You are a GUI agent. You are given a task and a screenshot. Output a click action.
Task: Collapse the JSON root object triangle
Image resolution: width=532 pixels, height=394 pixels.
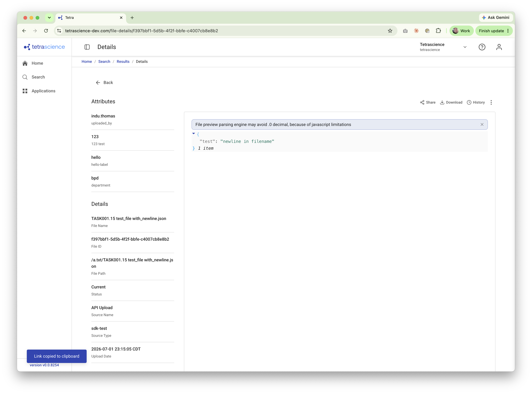coord(194,134)
